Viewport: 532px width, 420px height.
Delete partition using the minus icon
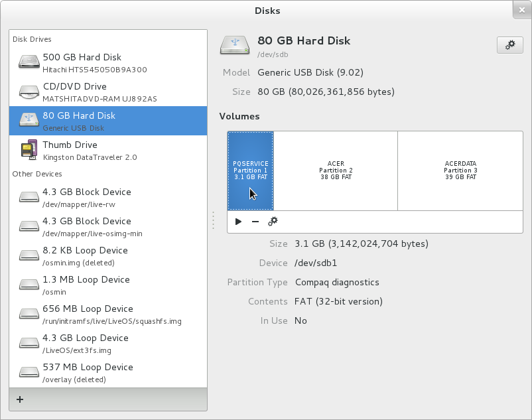(255, 222)
